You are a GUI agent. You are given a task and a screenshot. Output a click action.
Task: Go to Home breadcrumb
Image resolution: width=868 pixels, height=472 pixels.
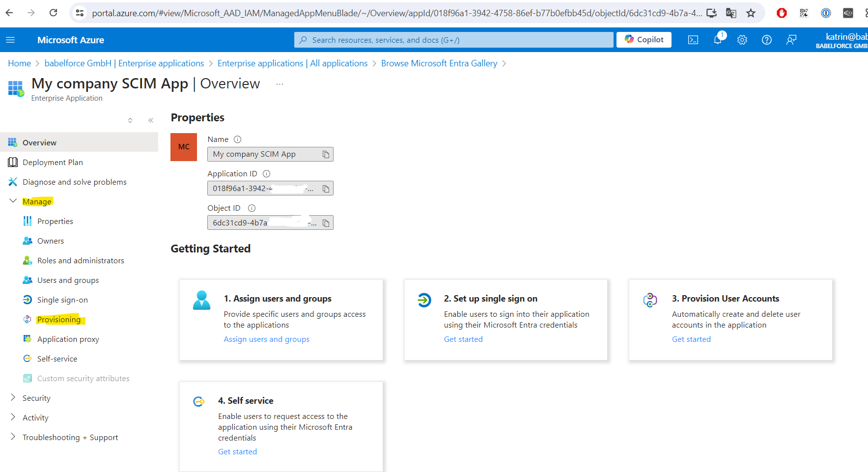19,63
